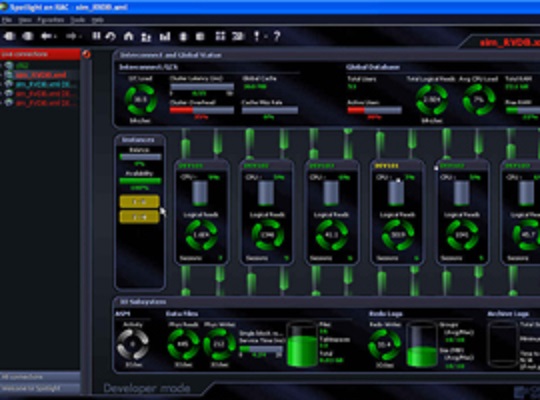Click the instance panel with yellow title
540x400 pixels.
(397, 212)
